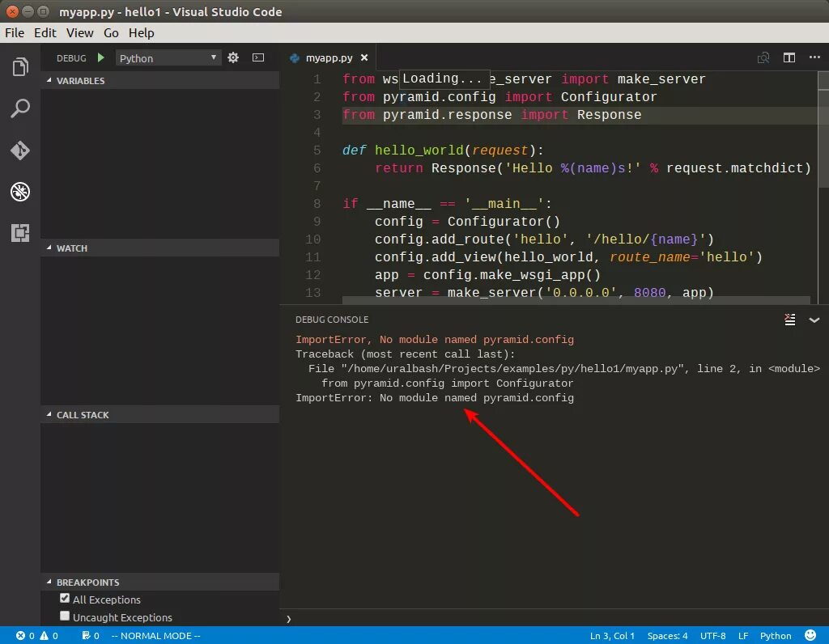Viewport: 829px width, 644px height.
Task: Change language mode via Python in status bar
Action: pyautogui.click(x=775, y=636)
